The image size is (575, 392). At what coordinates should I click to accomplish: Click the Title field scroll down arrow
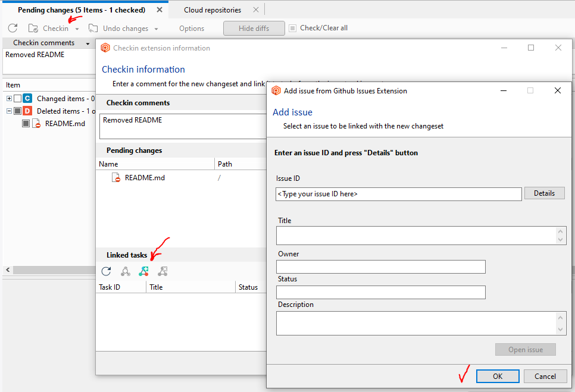[x=560, y=240]
